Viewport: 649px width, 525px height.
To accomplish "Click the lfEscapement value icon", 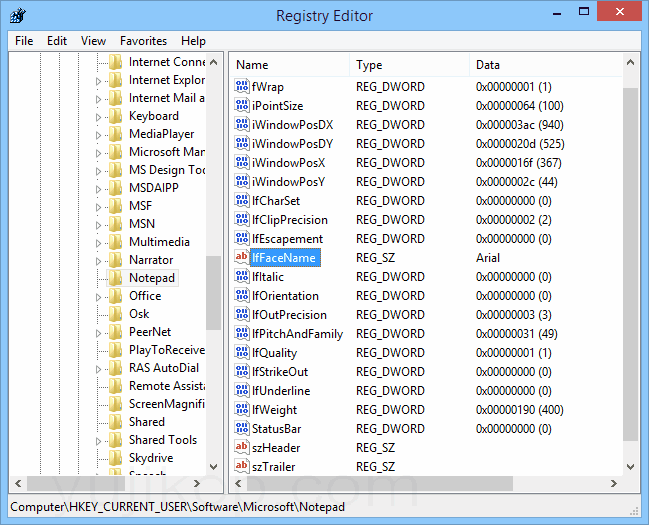I will 242,239.
